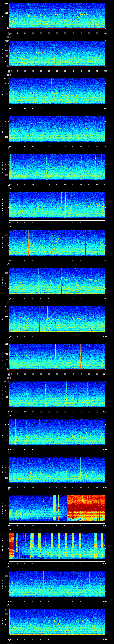This screenshot has height=644, width=114.
Task: Pick the spectrogram panel starting at 21:12:00
Action: pyautogui.click(x=57, y=432)
